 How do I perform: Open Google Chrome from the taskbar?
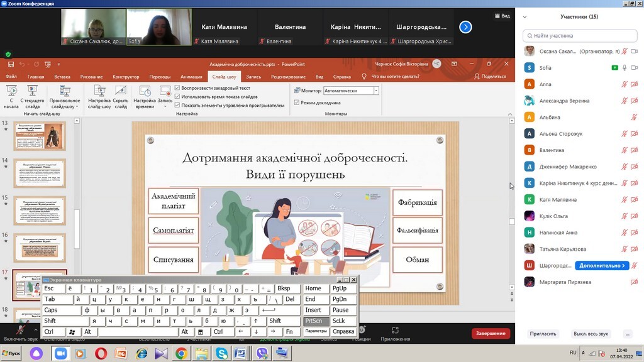click(180, 354)
